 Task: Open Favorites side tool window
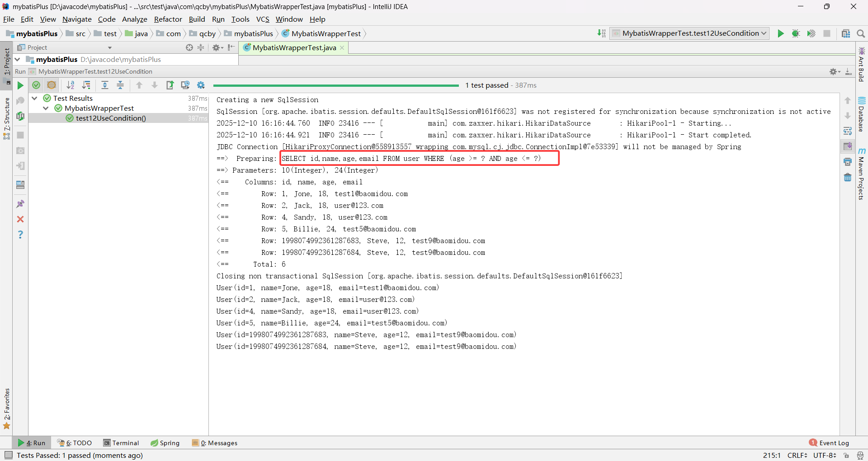coord(6,409)
